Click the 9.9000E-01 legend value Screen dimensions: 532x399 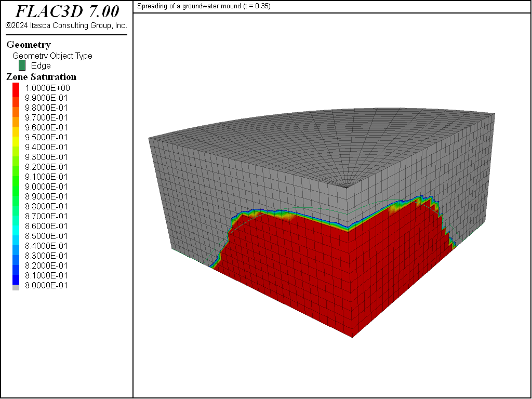coord(46,98)
